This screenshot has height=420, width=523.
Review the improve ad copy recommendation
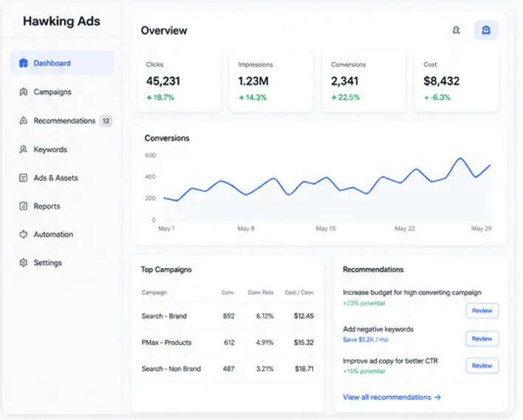(x=482, y=365)
